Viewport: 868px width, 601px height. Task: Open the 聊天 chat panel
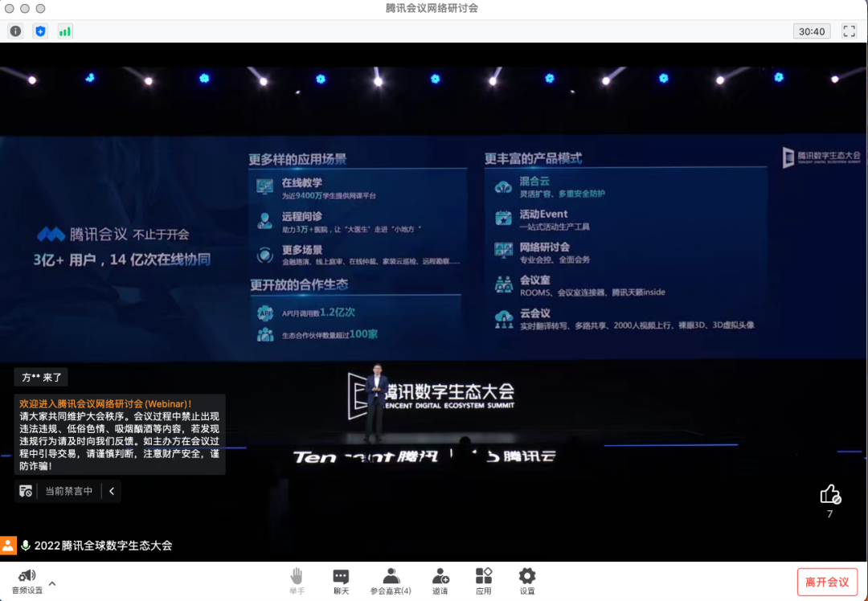341,581
